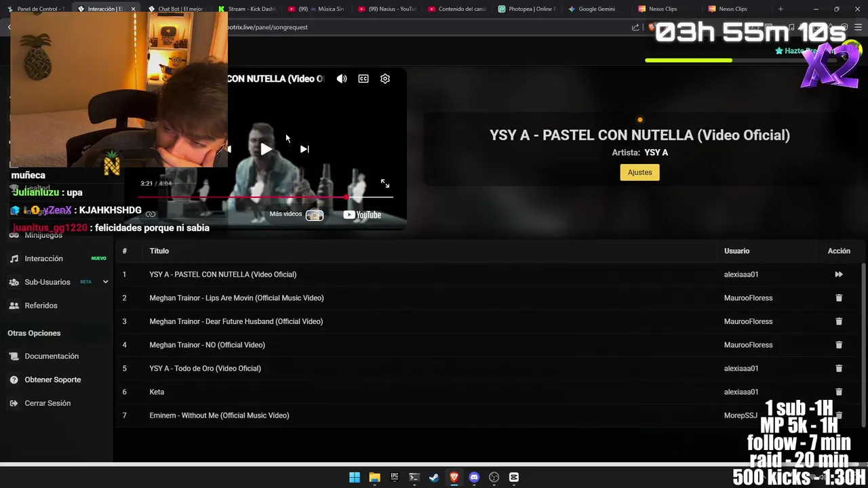This screenshot has height=488, width=868.
Task: Open video player settings gear
Action: [385, 79]
